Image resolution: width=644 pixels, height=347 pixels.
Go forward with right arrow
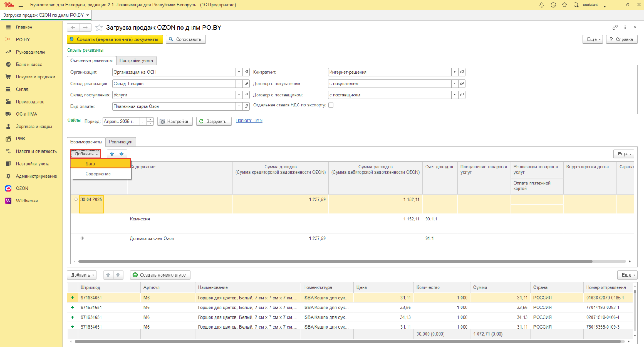[85, 27]
